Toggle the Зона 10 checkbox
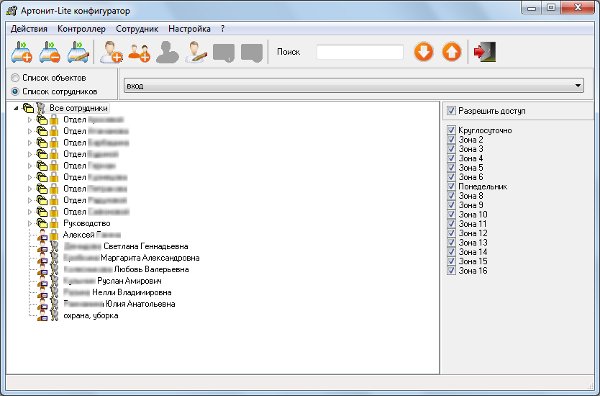 (452, 214)
